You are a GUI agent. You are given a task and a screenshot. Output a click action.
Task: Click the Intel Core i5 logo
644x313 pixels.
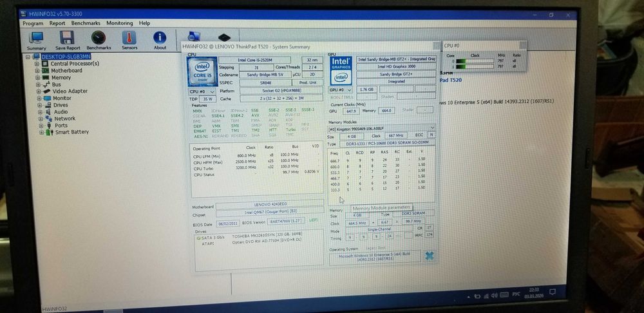click(x=202, y=71)
